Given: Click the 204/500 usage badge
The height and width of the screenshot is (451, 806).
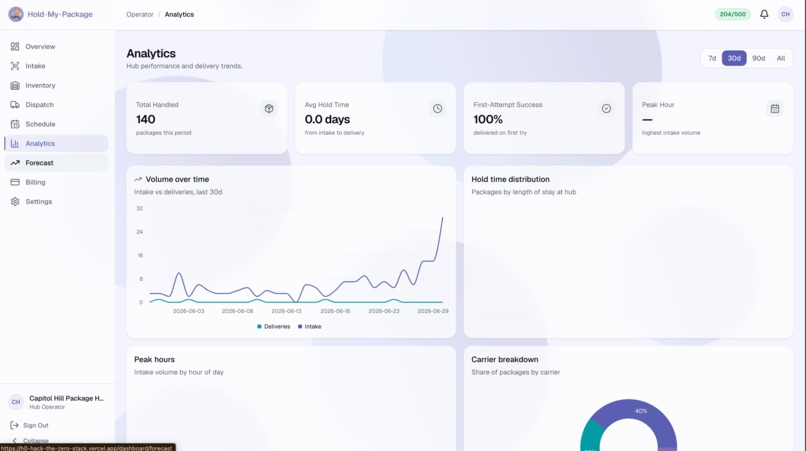Looking at the screenshot, I should click(732, 14).
